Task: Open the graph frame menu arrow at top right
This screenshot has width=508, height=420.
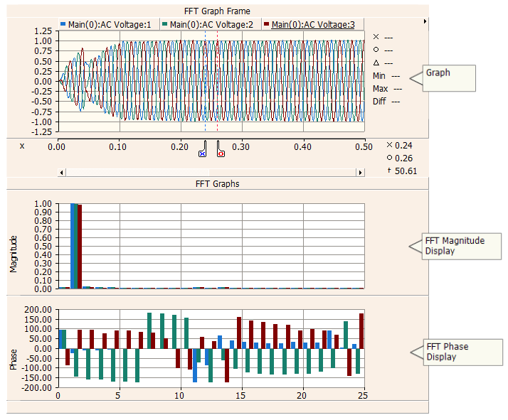Action: pos(425,22)
